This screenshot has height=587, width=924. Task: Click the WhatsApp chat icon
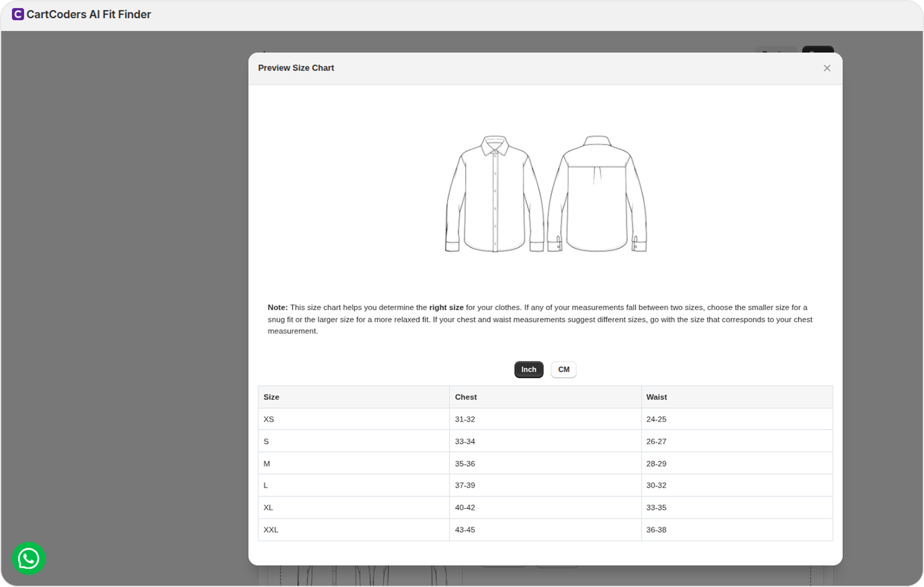click(29, 558)
